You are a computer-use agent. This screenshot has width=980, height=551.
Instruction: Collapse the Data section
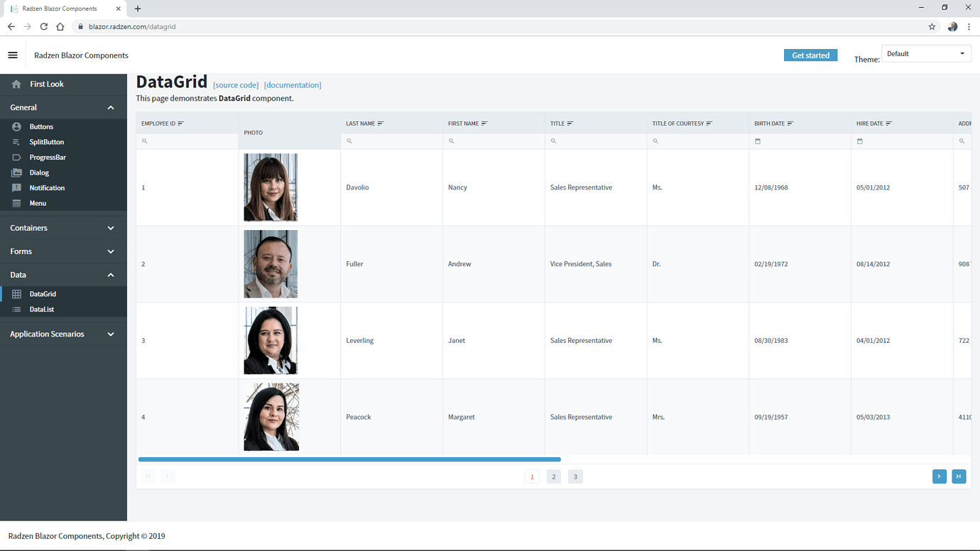click(111, 275)
